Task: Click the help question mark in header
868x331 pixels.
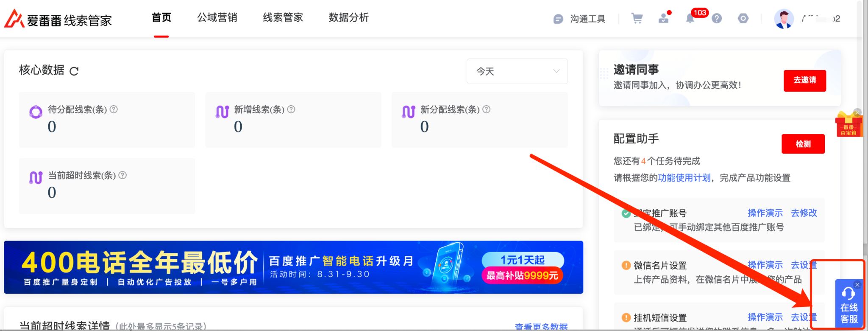Action: pos(717,18)
